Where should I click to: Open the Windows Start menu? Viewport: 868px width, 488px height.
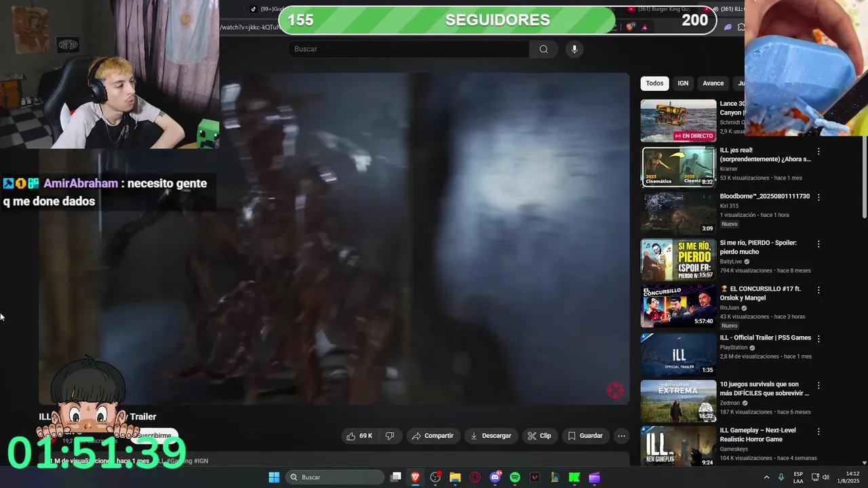click(x=274, y=477)
